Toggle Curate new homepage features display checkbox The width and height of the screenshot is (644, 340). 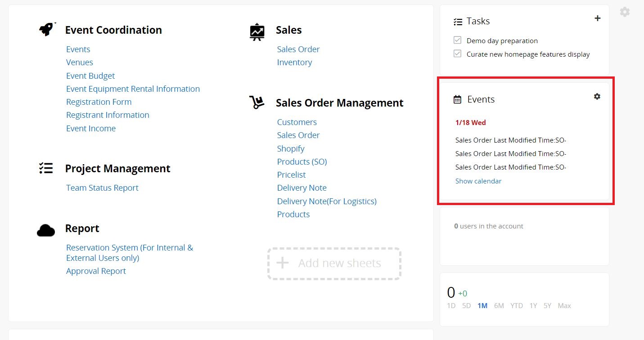[458, 54]
